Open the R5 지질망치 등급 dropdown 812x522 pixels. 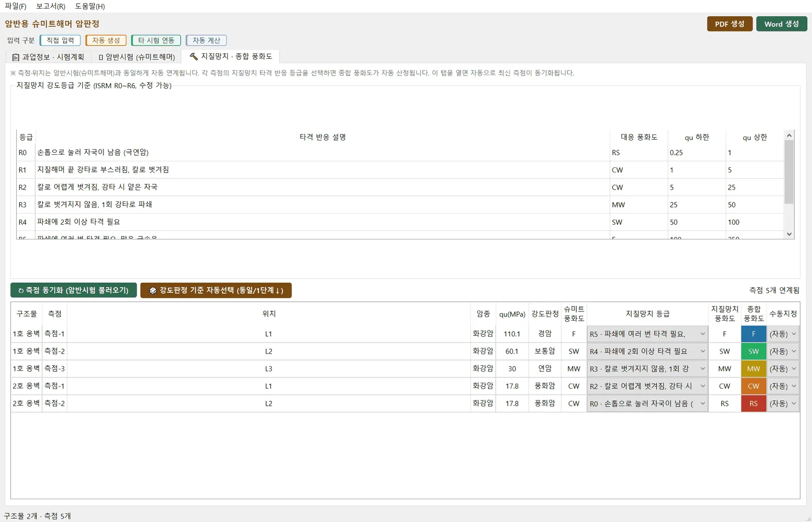click(647, 334)
